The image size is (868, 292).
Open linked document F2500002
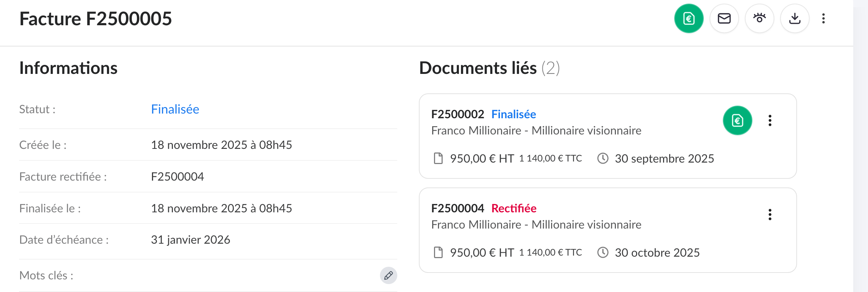(x=457, y=114)
